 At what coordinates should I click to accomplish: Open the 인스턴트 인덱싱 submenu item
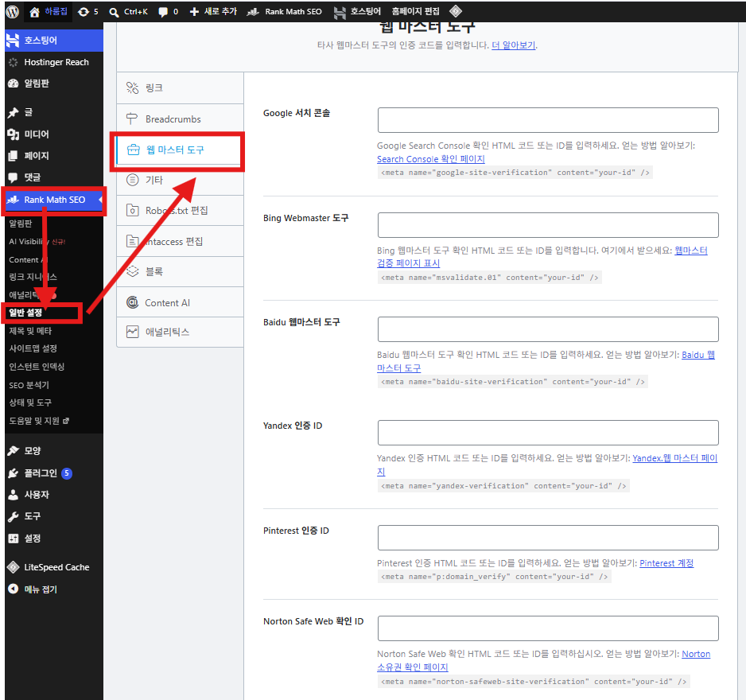37,367
